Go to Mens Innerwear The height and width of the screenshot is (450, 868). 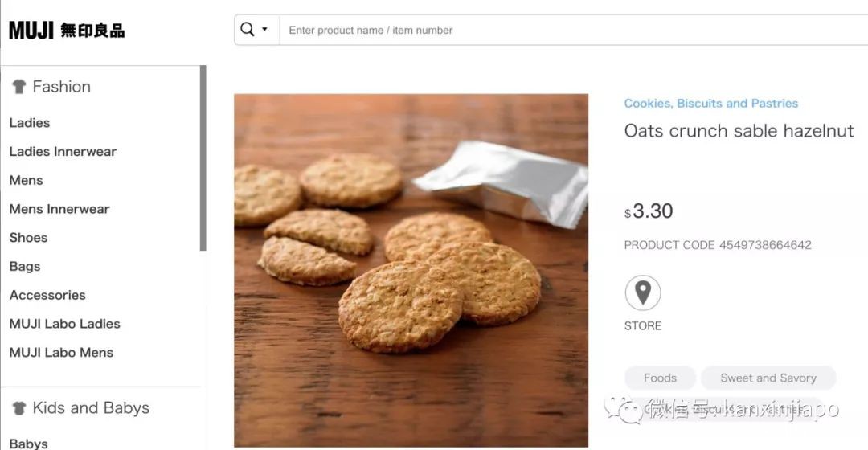click(x=59, y=209)
